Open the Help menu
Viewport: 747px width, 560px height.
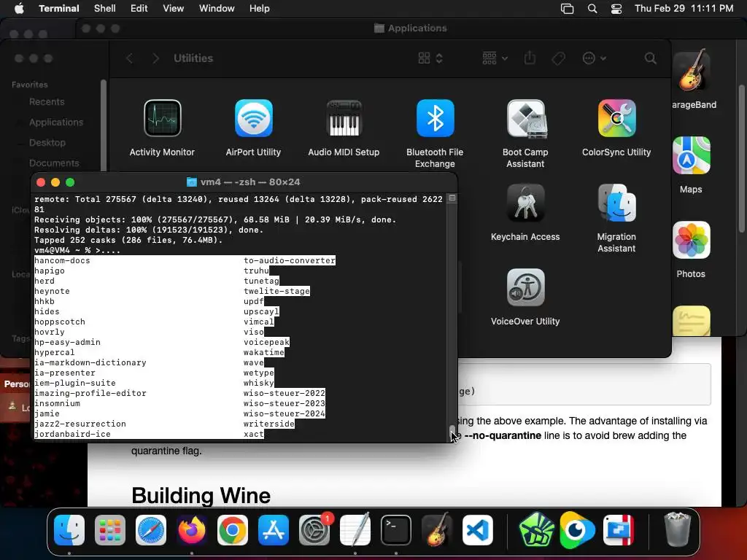click(x=260, y=9)
